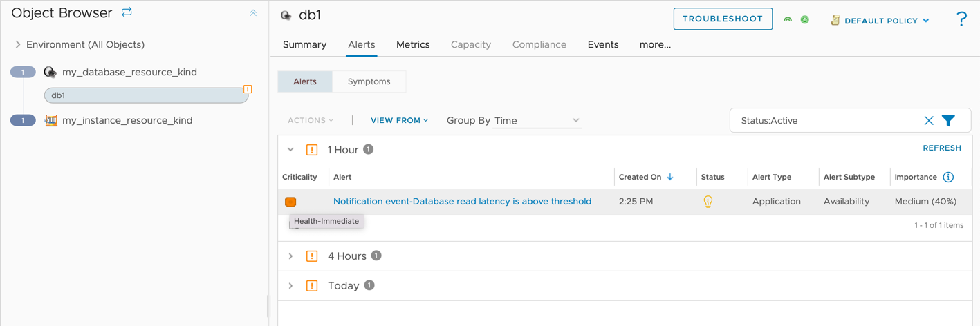Click the Troubleshoot button
This screenshot has height=326, width=980.
[x=722, y=19]
